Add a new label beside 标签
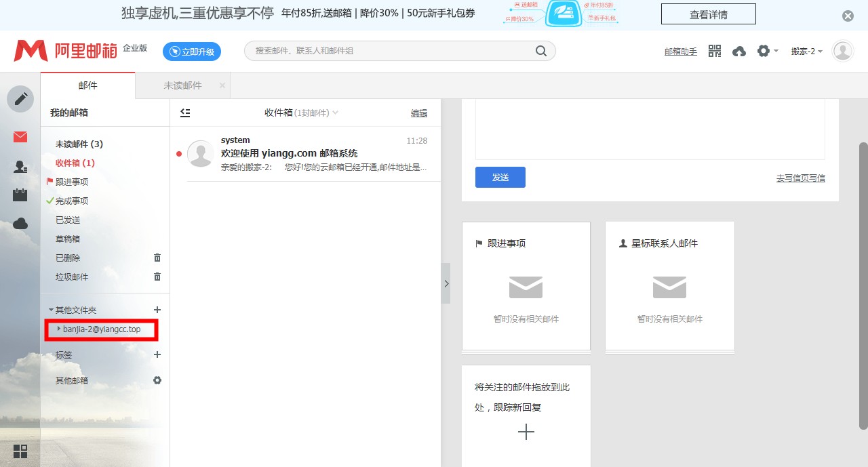The width and height of the screenshot is (868, 467). click(157, 354)
